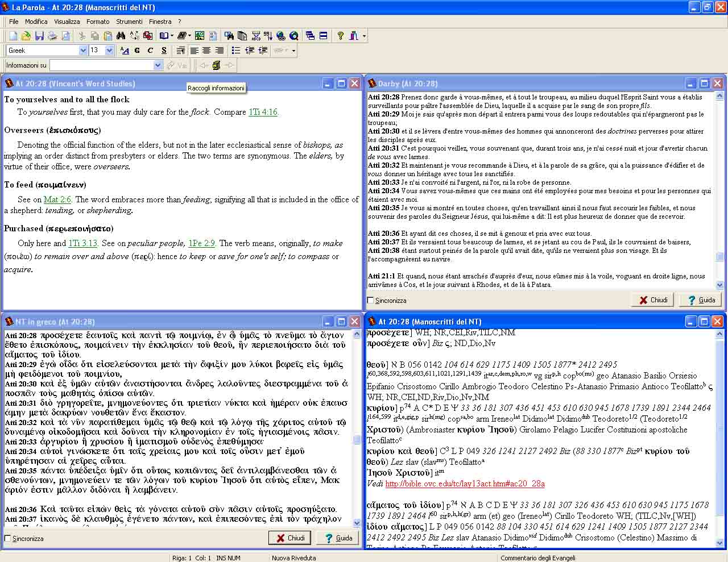Click the globe with magnifier icon
728x562 pixels.
click(x=293, y=36)
